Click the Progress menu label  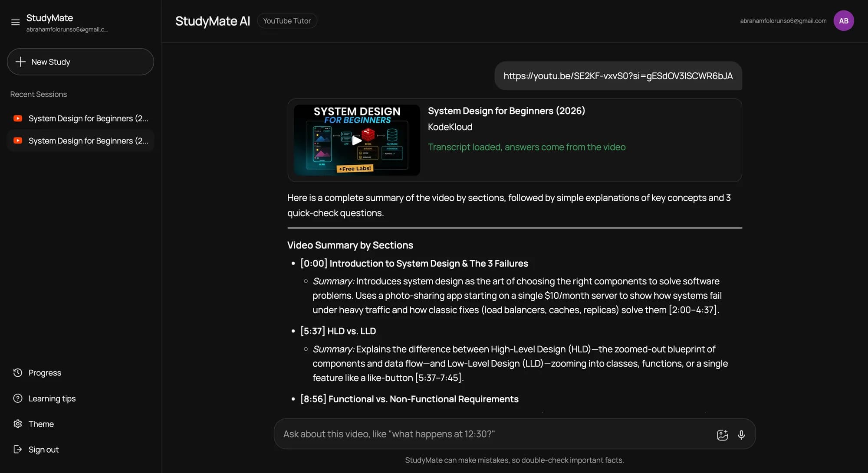point(45,372)
